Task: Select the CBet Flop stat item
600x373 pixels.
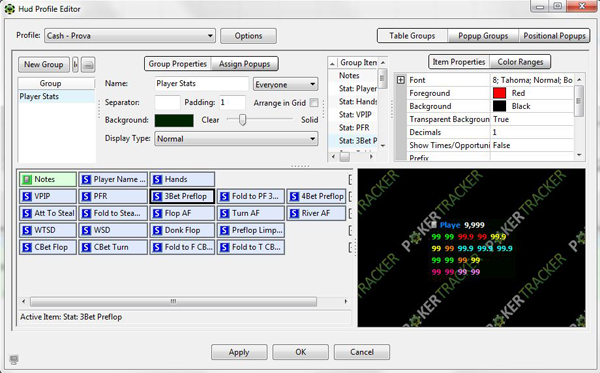Action: pos(48,247)
